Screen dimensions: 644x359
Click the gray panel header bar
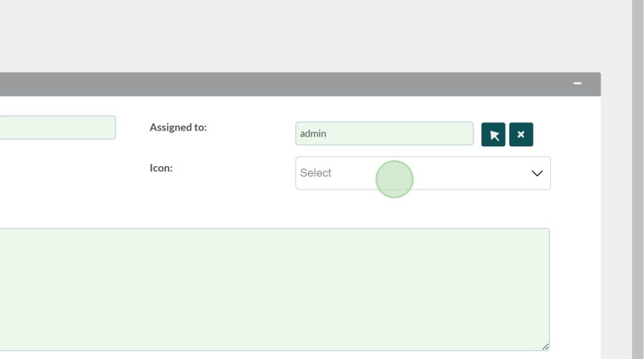[x=283, y=84]
